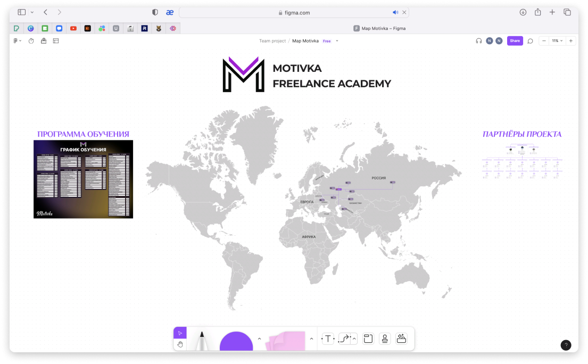The image size is (588, 364).
Task: Click the ЕВРОПА label on map
Action: click(307, 202)
